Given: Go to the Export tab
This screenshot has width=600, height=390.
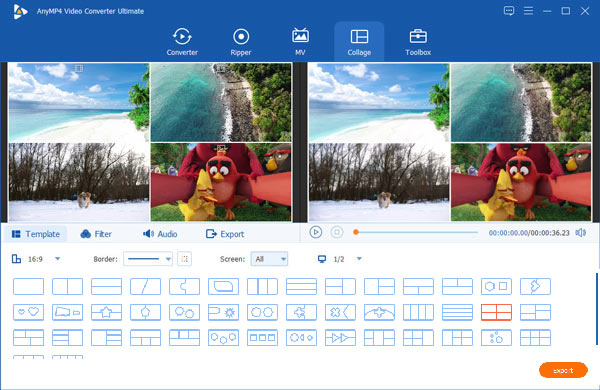Looking at the screenshot, I should (225, 234).
